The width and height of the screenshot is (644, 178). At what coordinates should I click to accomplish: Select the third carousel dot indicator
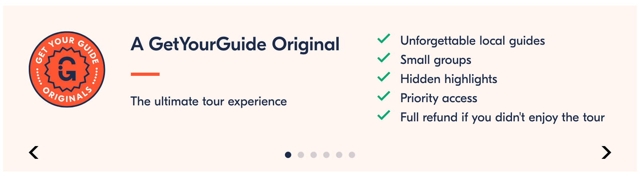coord(314,155)
